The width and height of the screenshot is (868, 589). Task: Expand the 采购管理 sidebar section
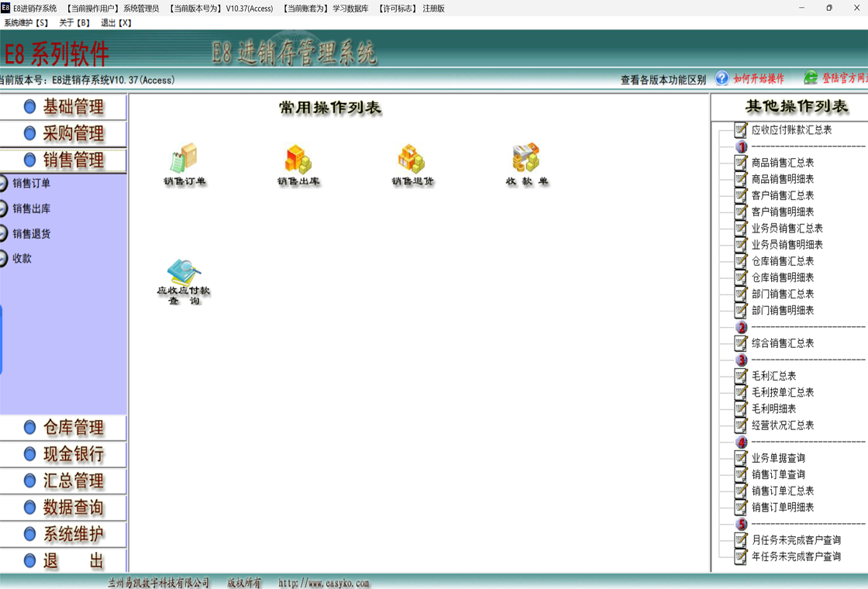pyautogui.click(x=64, y=133)
